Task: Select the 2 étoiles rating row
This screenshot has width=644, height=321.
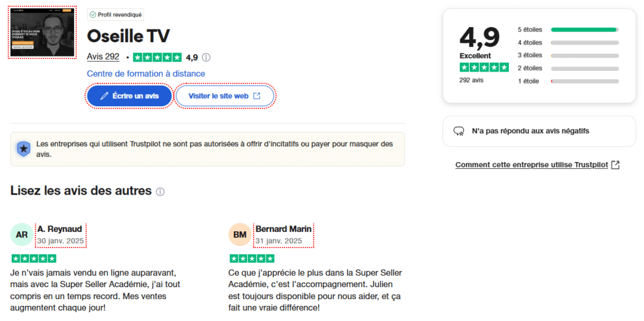Action: pyautogui.click(x=569, y=68)
